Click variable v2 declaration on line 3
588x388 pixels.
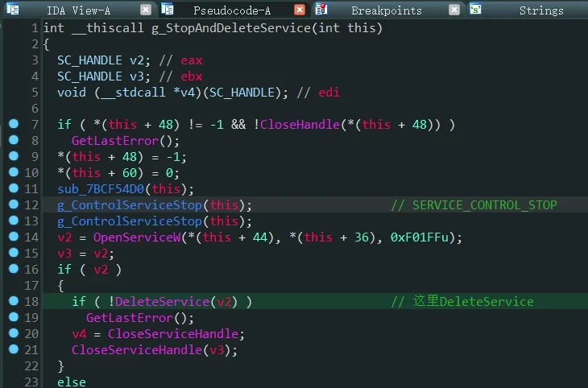point(103,60)
